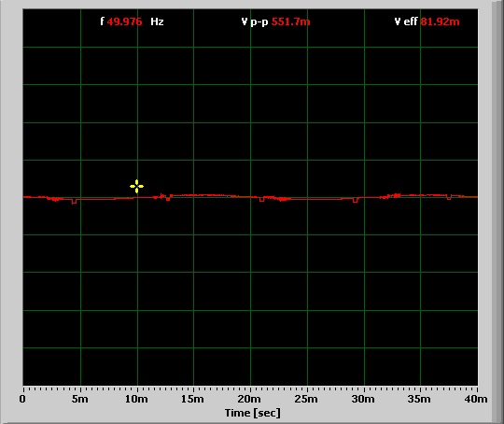
Task: Select the 49.976 frequency readout value
Action: pos(124,21)
